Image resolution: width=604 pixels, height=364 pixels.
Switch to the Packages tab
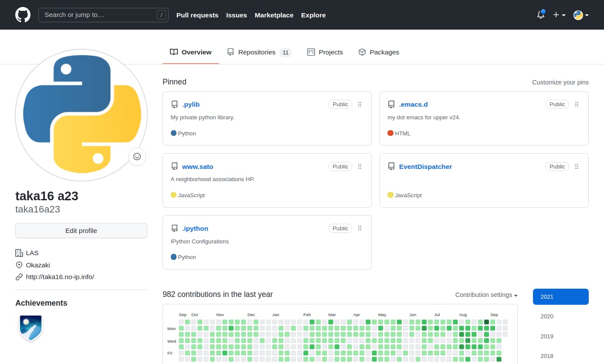point(379,52)
